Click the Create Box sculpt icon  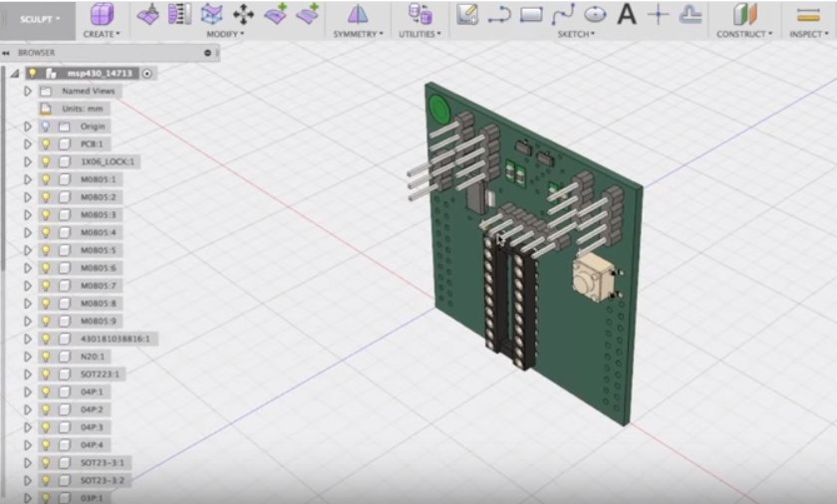point(102,14)
